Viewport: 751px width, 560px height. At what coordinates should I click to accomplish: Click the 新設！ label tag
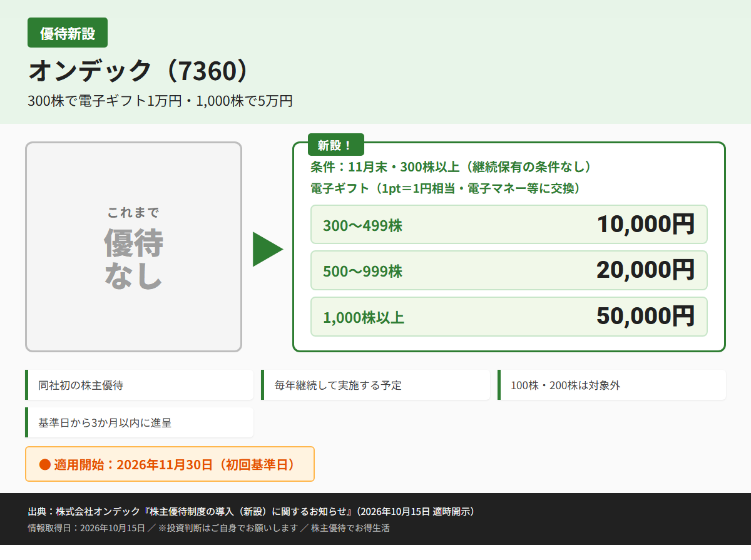(335, 145)
